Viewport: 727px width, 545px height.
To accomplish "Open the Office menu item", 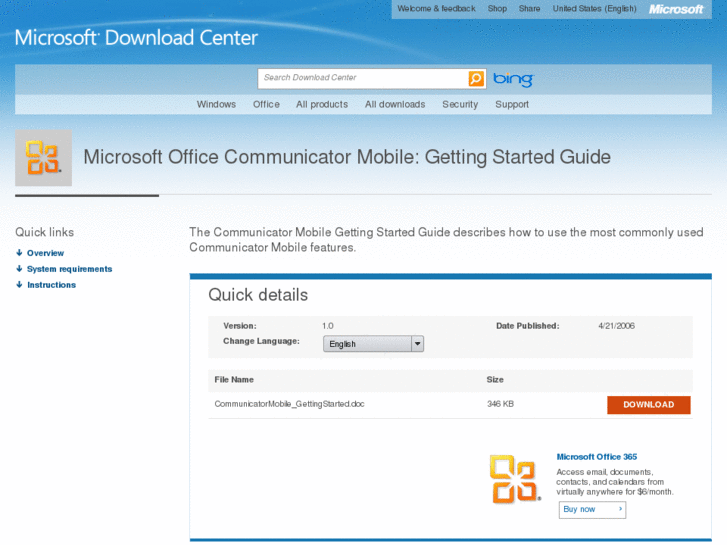I will point(266,104).
